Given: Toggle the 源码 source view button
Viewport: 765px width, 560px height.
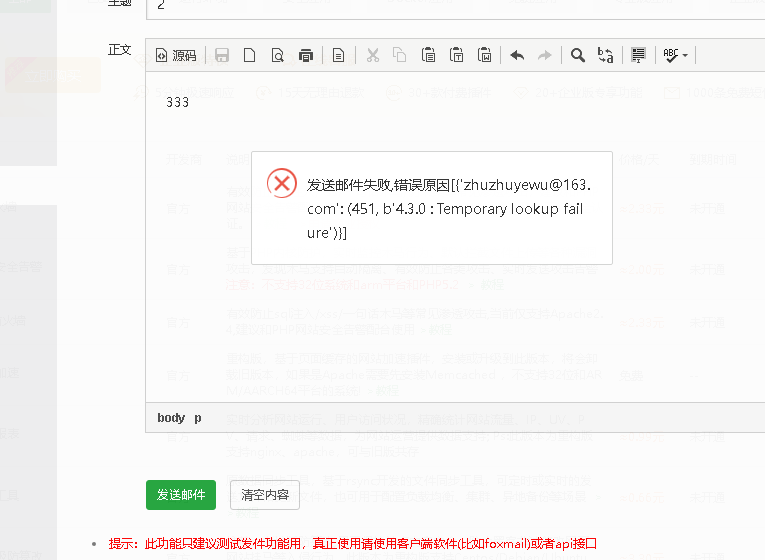Looking at the screenshot, I should coord(176,56).
